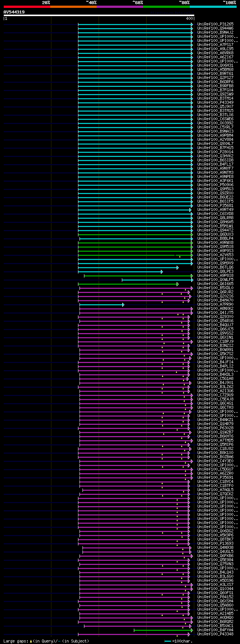The height and width of the screenshot is (644, 240).
Task: Click the Large gaps legend text
Action: [46, 641]
